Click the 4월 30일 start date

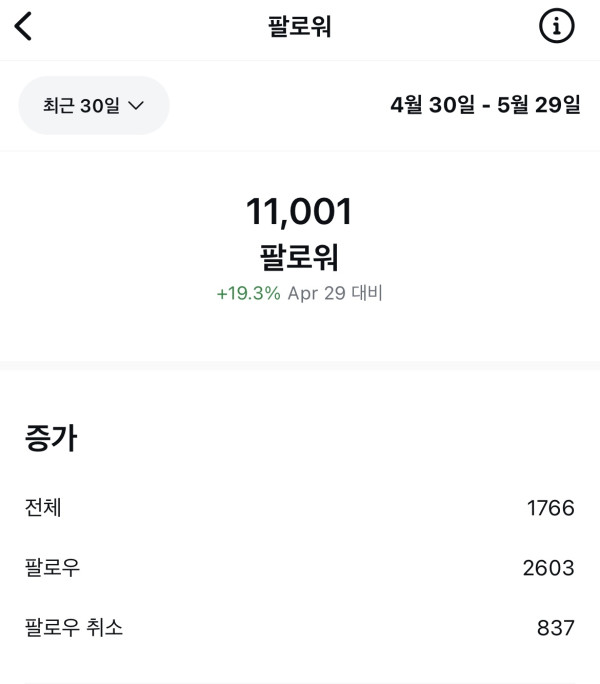[432, 104]
